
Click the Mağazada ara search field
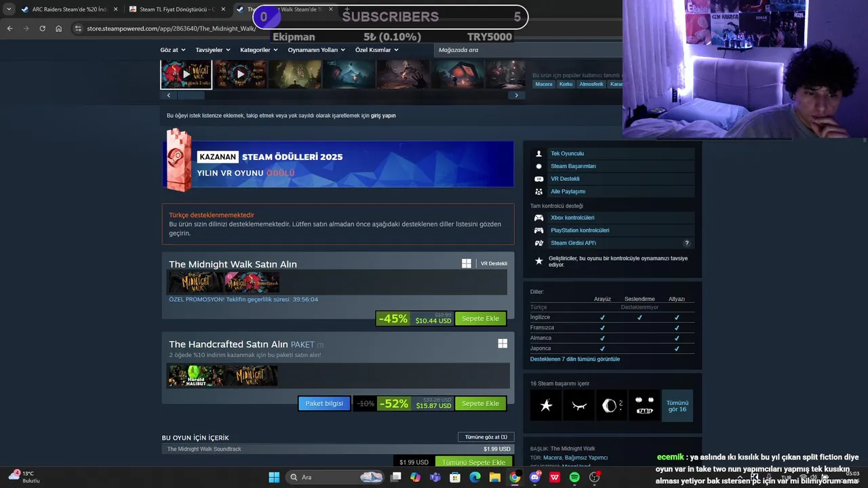pyautogui.click(x=529, y=49)
